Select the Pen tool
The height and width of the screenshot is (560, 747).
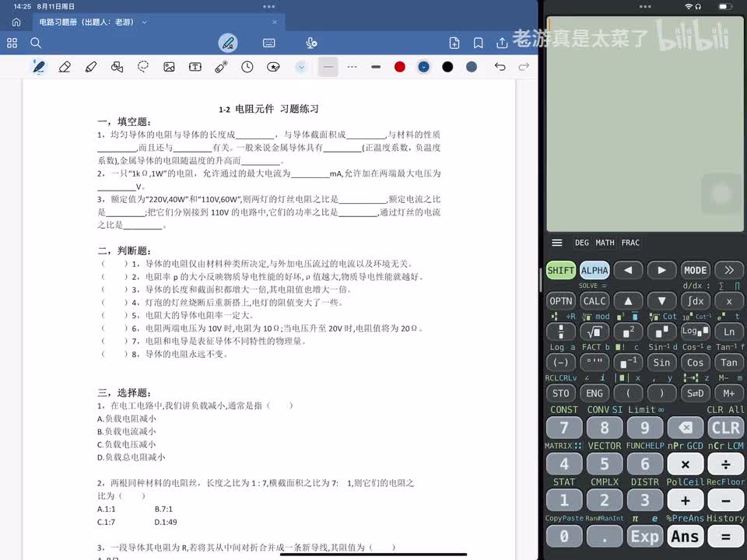click(x=39, y=67)
